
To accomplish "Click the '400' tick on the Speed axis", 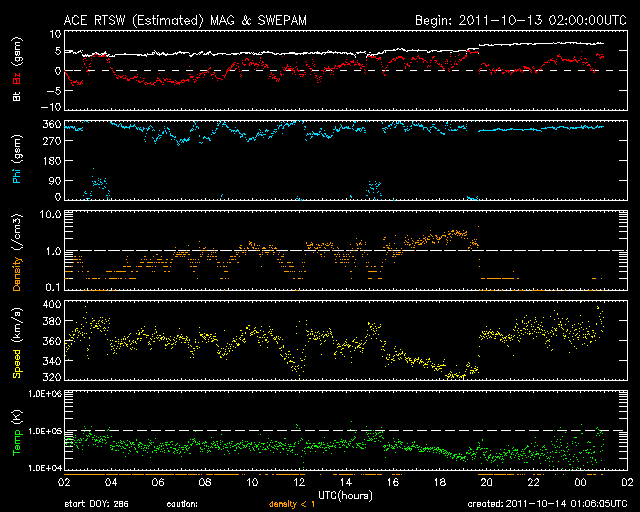I will pyautogui.click(x=52, y=304).
